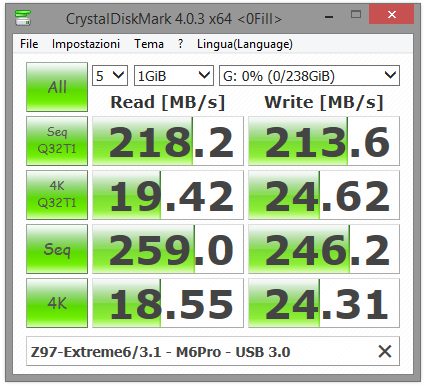Clear the comment with the X icon

385,351
